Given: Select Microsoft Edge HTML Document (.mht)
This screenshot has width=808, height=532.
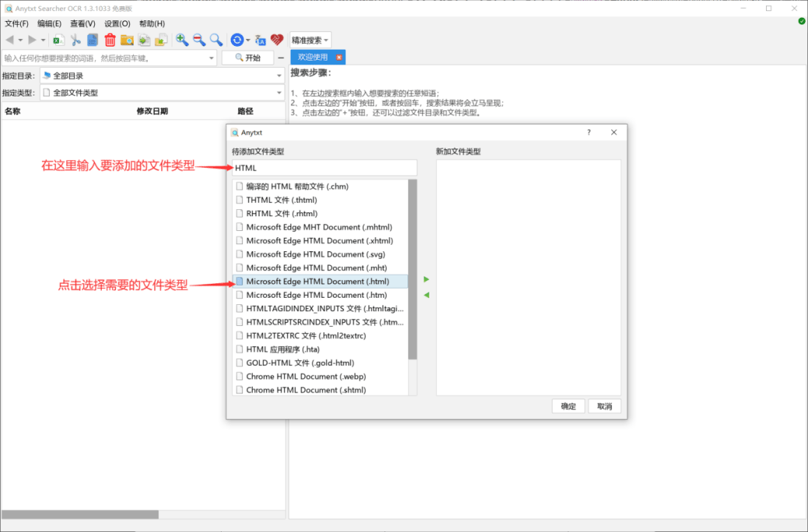Looking at the screenshot, I should click(x=320, y=268).
